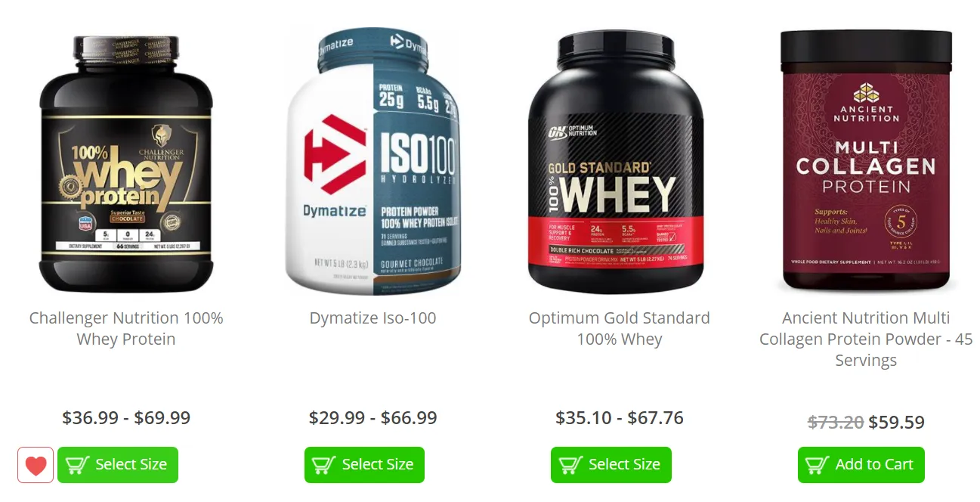Open the Gold Standard Whey tub image
Image resolution: width=980 pixels, height=502 pixels.
616,162
